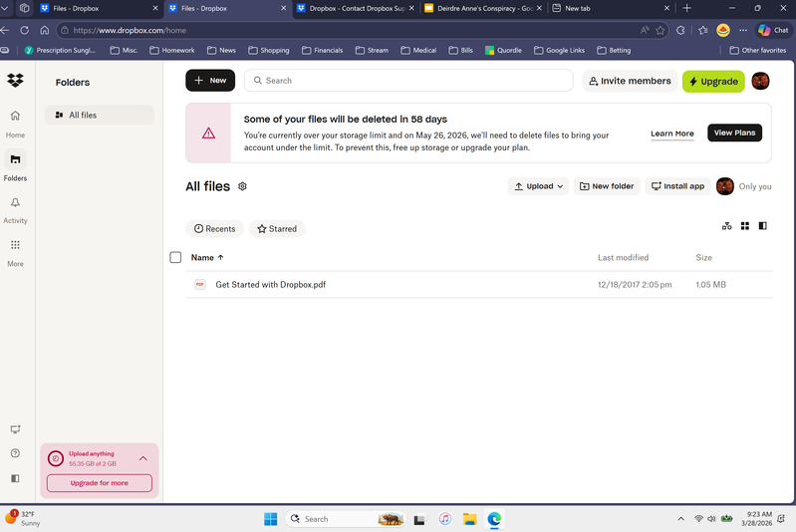This screenshot has width=796, height=532.
Task: Select the Recents filter tab
Action: tap(214, 228)
